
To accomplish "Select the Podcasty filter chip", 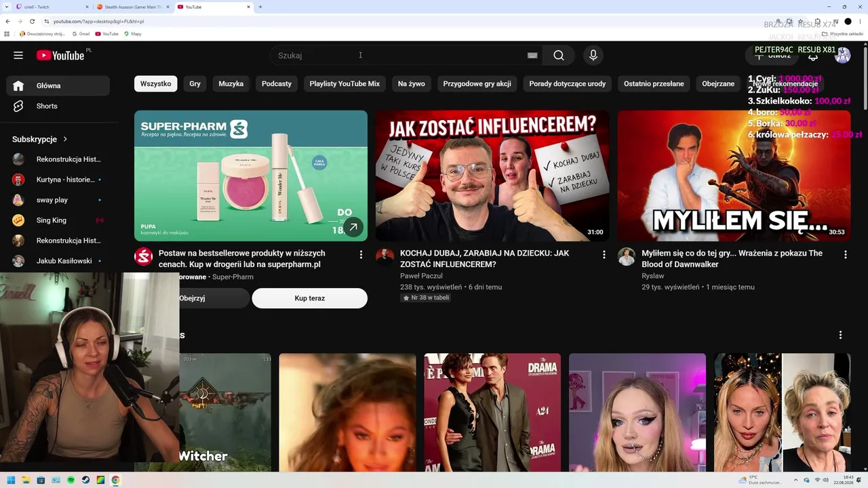I will pos(277,83).
